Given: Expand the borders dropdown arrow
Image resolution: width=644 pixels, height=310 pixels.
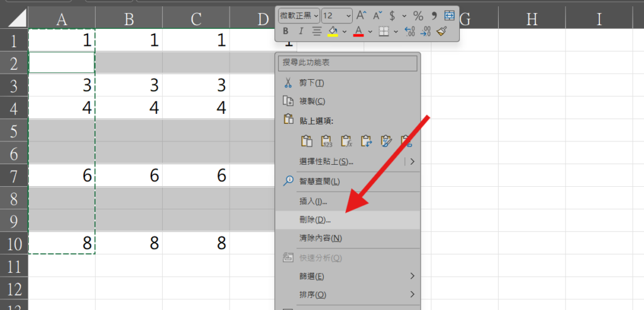Looking at the screenshot, I should pyautogui.click(x=395, y=31).
